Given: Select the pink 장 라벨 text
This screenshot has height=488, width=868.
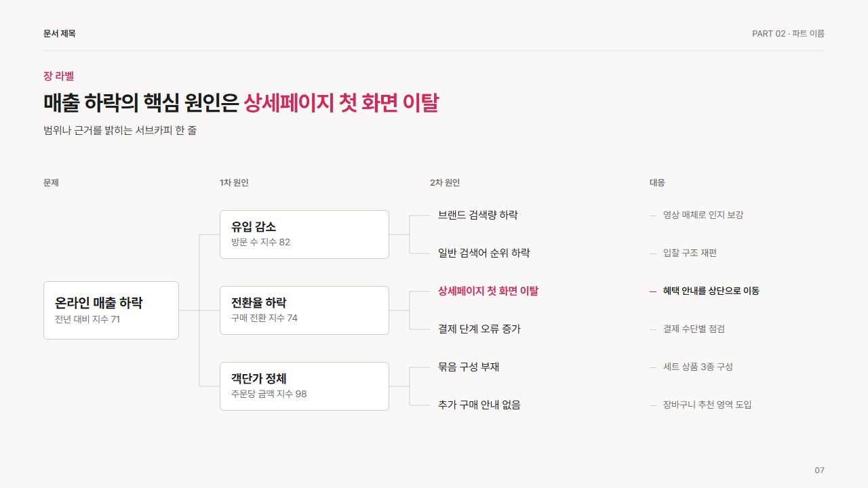Looking at the screenshot, I should [x=58, y=76].
